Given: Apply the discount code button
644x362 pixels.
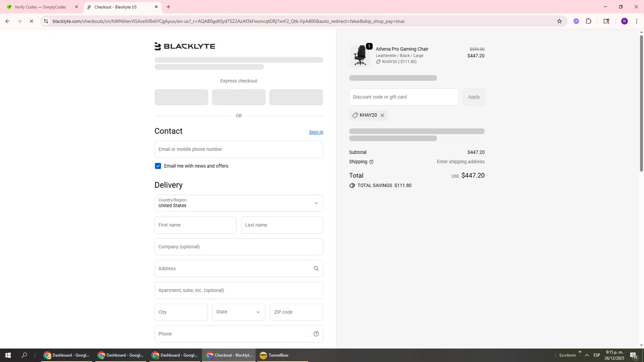Looking at the screenshot, I should pyautogui.click(x=474, y=97).
